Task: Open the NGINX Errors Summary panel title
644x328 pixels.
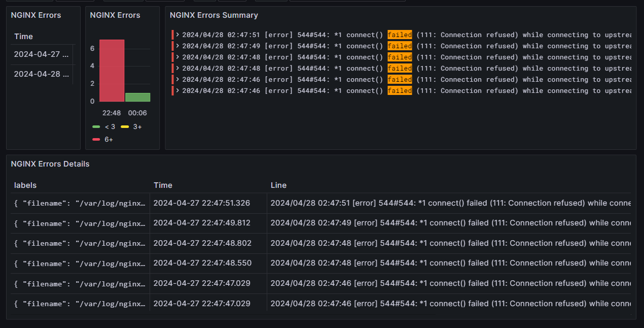Action: [x=214, y=15]
